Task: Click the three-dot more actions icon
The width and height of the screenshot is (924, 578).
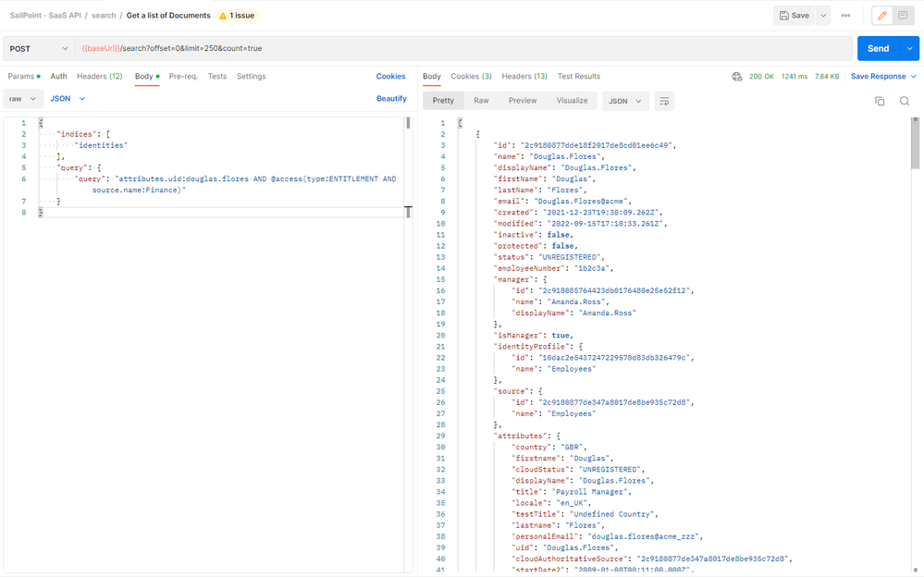Action: pos(845,16)
